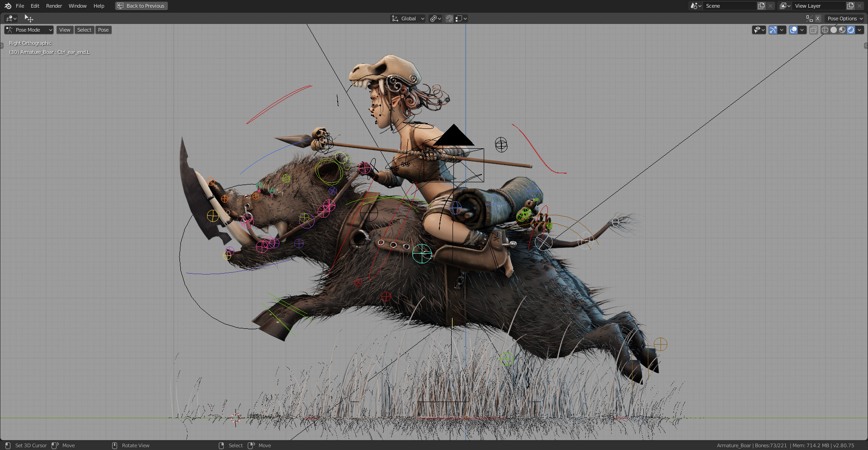Open the Blender logo menu

tap(8, 6)
